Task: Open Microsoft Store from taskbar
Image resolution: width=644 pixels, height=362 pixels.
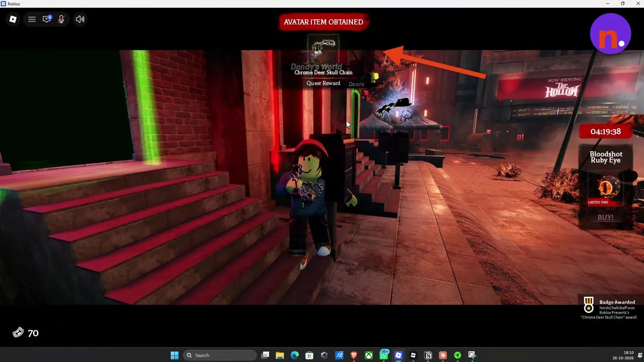Action: [x=310, y=355]
